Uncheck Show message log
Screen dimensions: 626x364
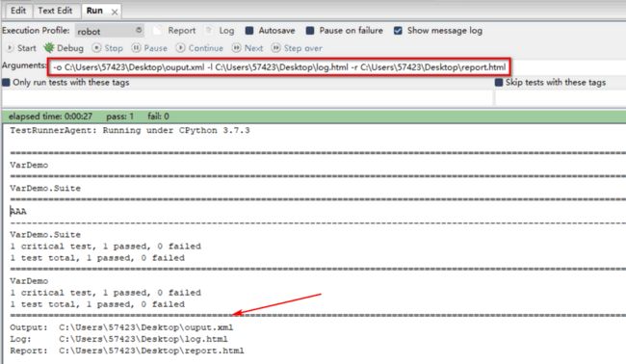(398, 31)
